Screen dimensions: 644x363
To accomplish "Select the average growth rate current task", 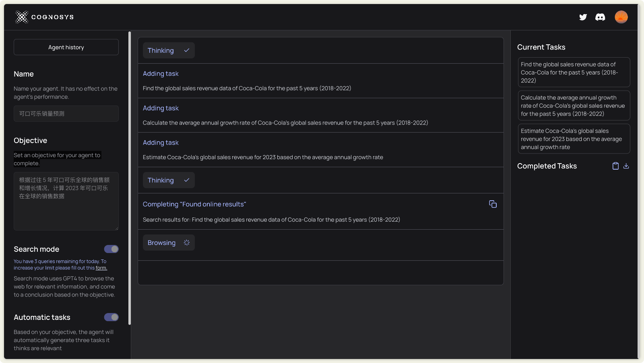I will coord(574,106).
